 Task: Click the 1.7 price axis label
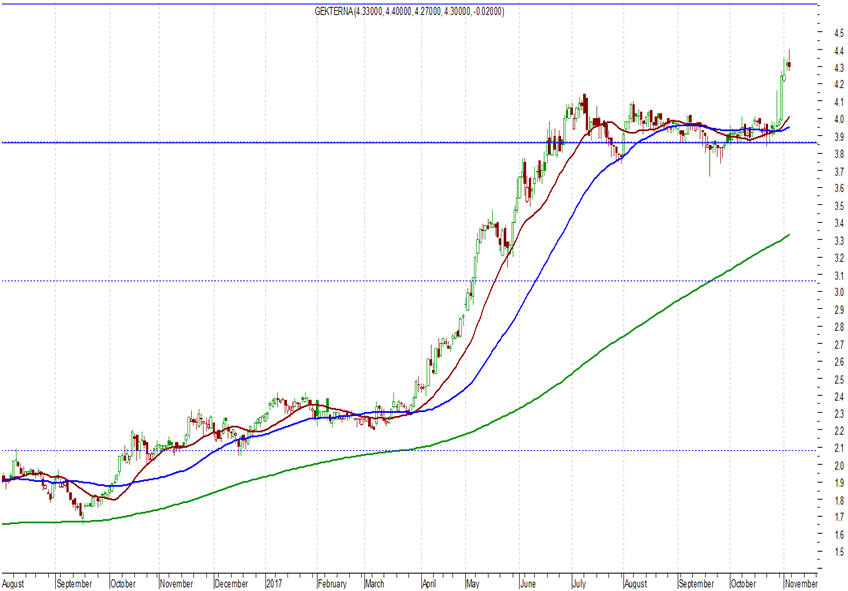pyautogui.click(x=839, y=517)
